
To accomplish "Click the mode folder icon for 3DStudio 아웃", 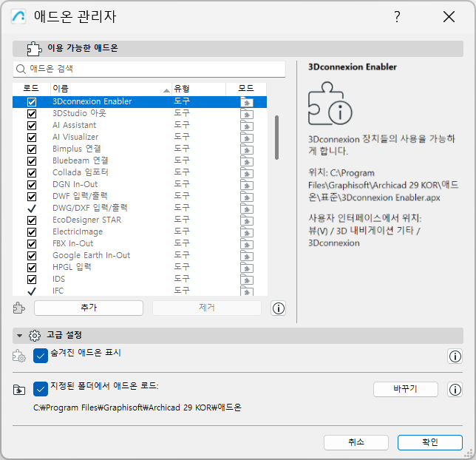I will (247, 114).
